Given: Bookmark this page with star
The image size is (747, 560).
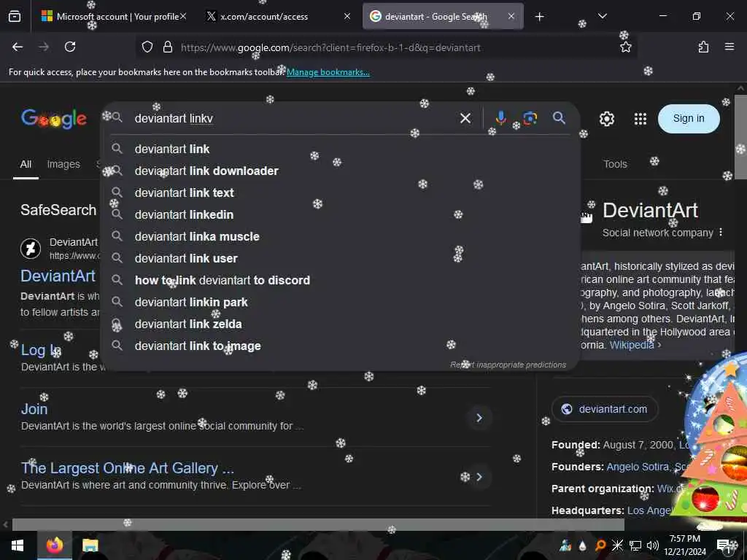Looking at the screenshot, I should 625,47.
